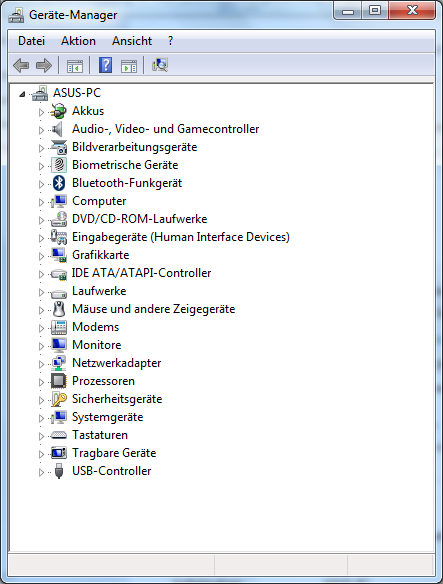This screenshot has width=443, height=584.
Task: Click the scan for hardware changes icon
Action: tap(160, 65)
